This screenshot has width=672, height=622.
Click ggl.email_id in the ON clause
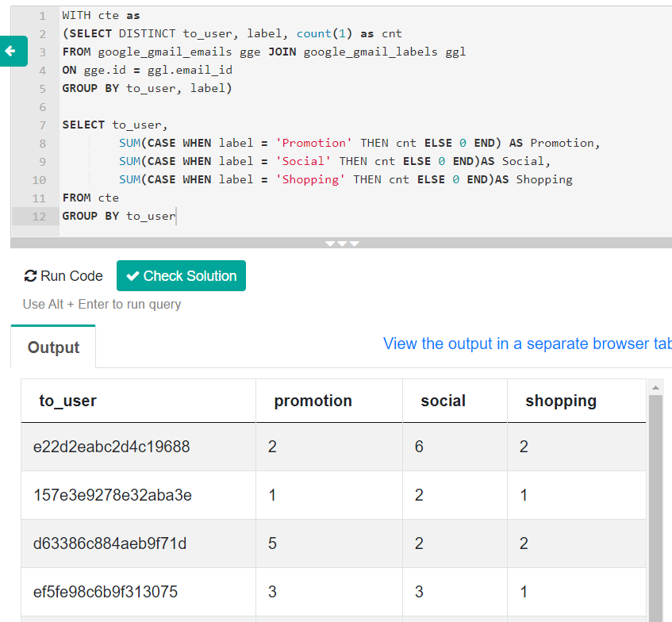click(190, 70)
